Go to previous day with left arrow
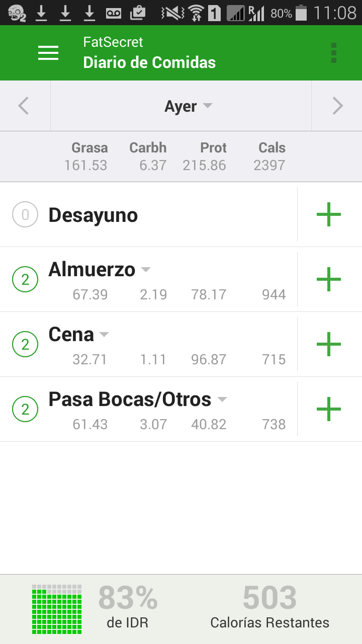Image resolution: width=362 pixels, height=644 pixels. pos(24,106)
